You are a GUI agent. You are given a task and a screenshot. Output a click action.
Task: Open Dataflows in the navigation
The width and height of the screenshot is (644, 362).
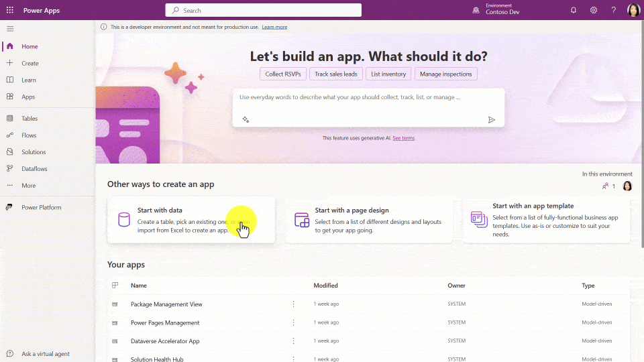pyautogui.click(x=34, y=169)
